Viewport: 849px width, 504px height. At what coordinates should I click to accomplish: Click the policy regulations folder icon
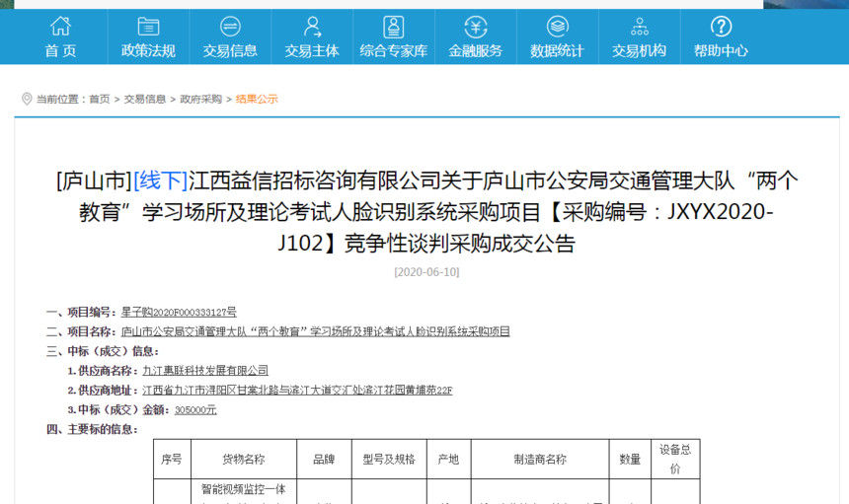coord(148,26)
